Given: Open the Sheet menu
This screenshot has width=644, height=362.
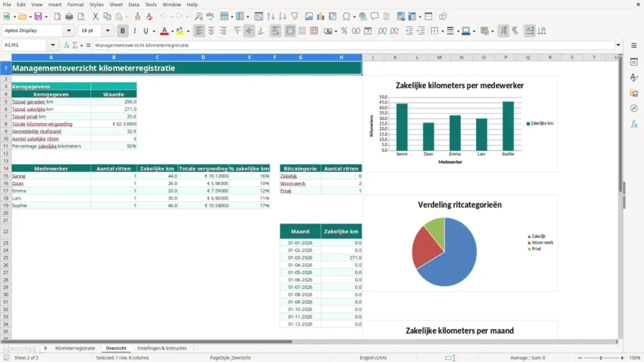Looking at the screenshot, I should pos(116,4).
